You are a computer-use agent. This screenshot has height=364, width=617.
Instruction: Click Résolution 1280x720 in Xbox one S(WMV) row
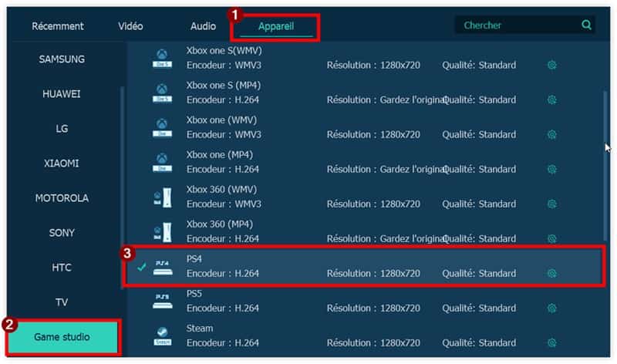pyautogui.click(x=373, y=65)
